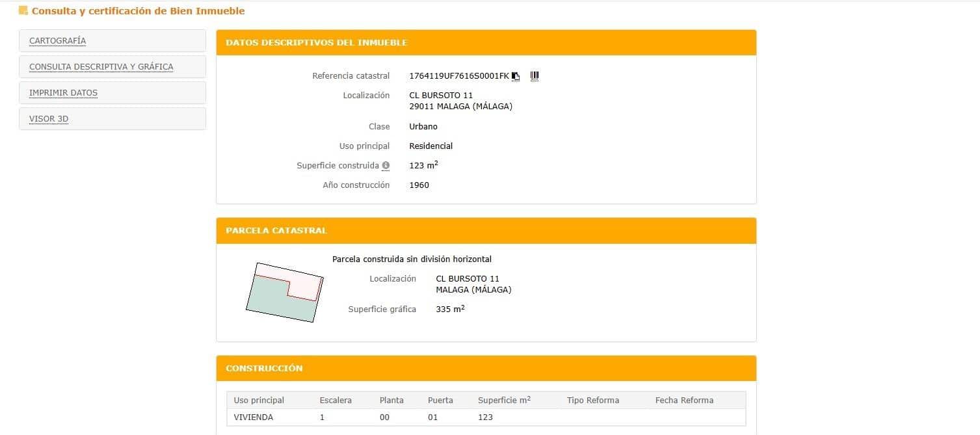Open CARTOGRAFÍA from the sidebar
This screenshot has height=435, width=980.
[57, 40]
